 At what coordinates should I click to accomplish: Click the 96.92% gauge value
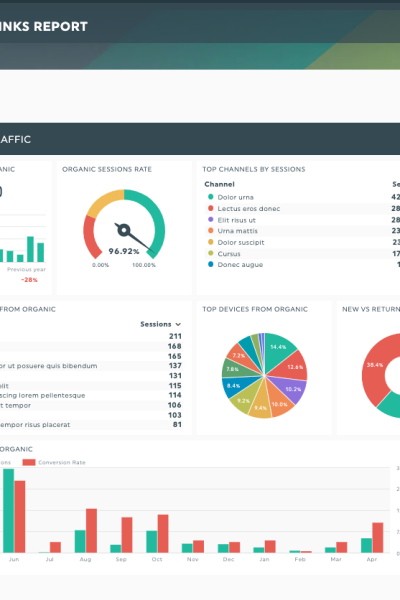[x=124, y=251]
